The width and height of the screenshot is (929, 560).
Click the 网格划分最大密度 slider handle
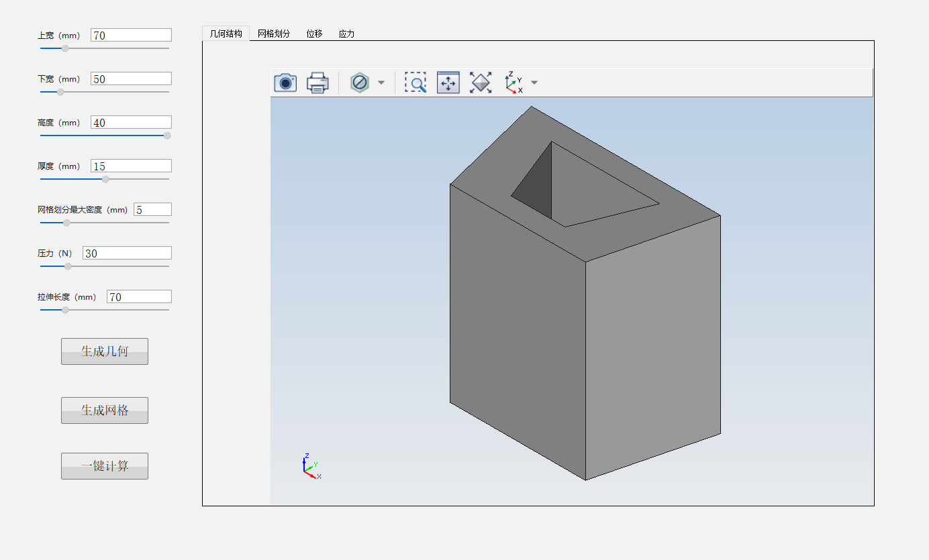point(66,223)
